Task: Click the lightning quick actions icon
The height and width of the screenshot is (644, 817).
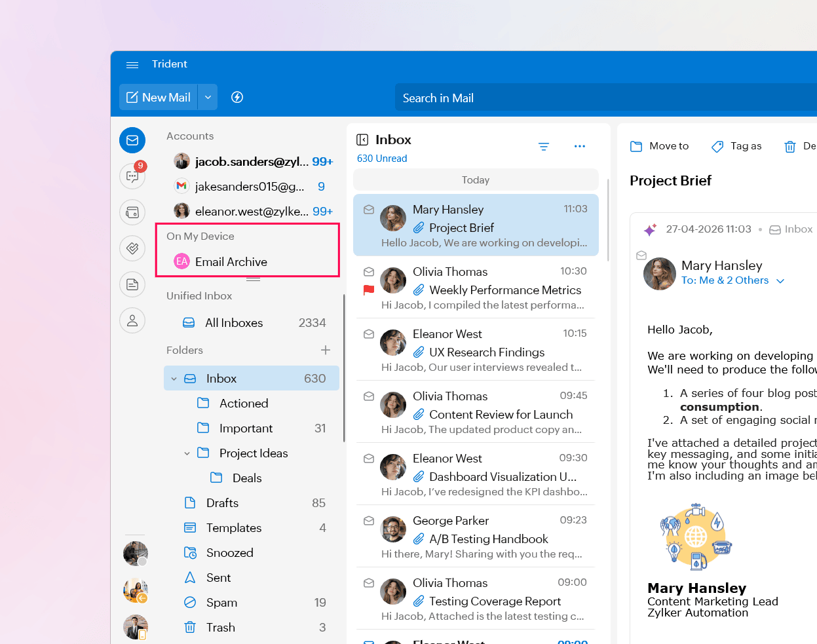Action: tap(237, 97)
